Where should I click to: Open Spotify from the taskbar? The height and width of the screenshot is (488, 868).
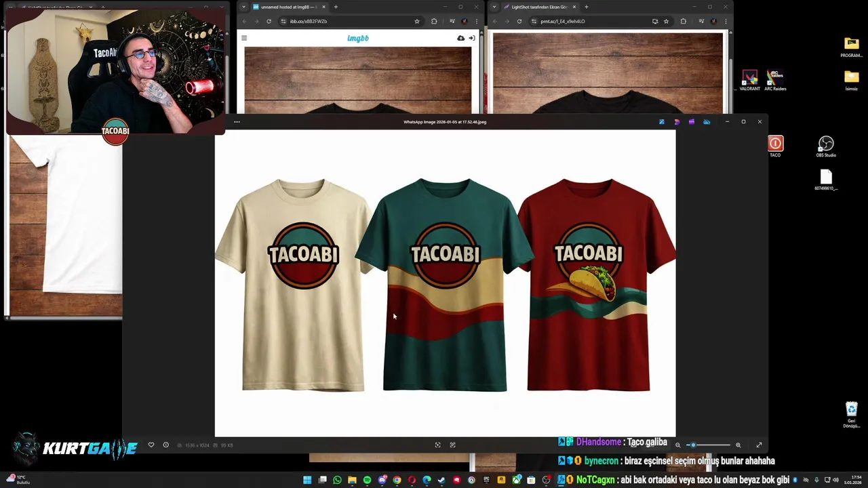367,480
